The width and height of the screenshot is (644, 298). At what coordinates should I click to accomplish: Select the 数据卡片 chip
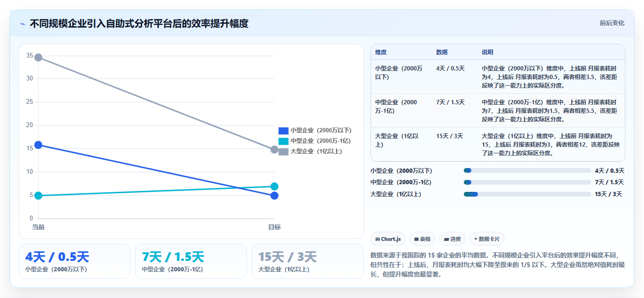click(487, 239)
